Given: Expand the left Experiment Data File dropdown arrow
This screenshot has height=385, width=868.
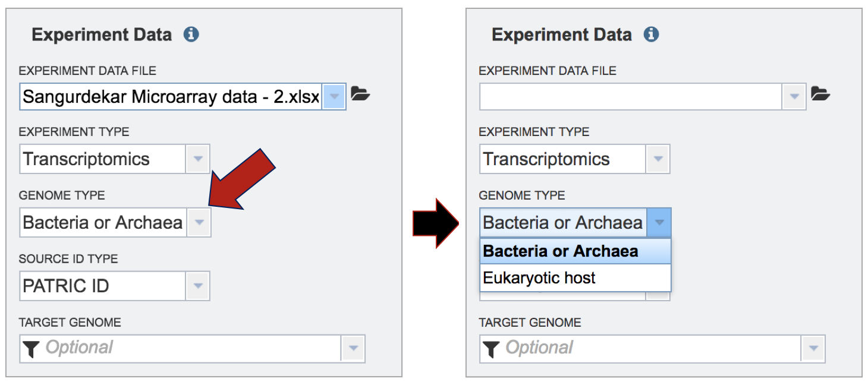Looking at the screenshot, I should tap(335, 96).
